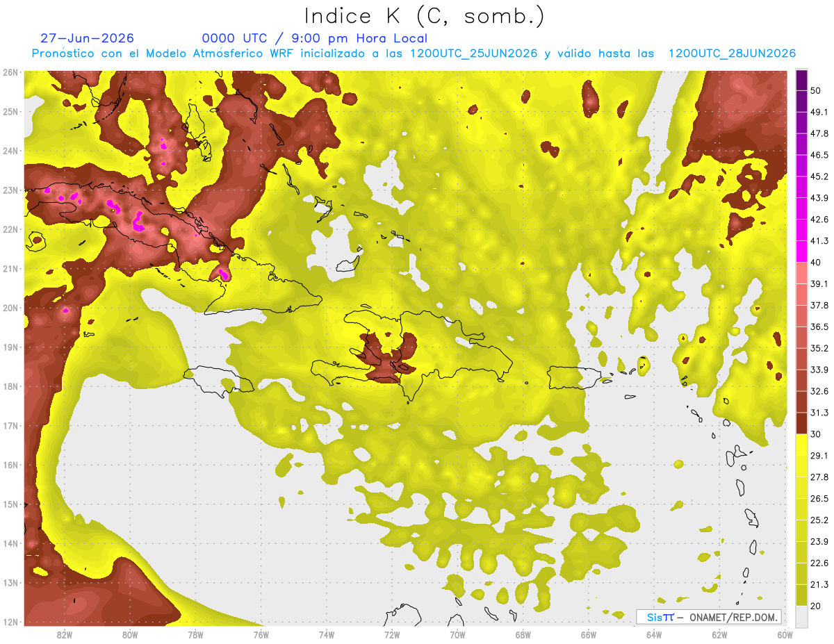Click the latitude axis label '16N'
The image size is (834, 644).
click(10, 465)
